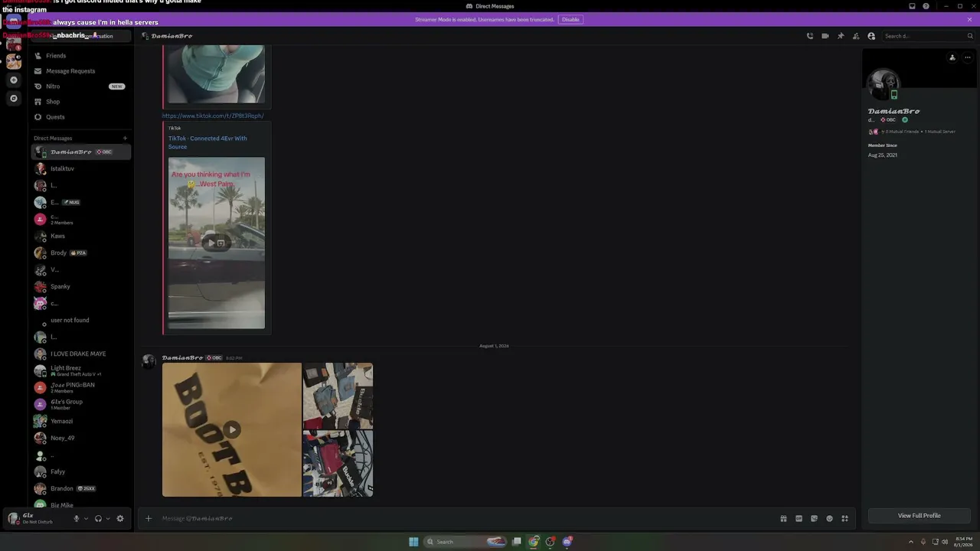Toggle microphone mute in user panel
This screenshot has height=551, width=980.
point(76,518)
